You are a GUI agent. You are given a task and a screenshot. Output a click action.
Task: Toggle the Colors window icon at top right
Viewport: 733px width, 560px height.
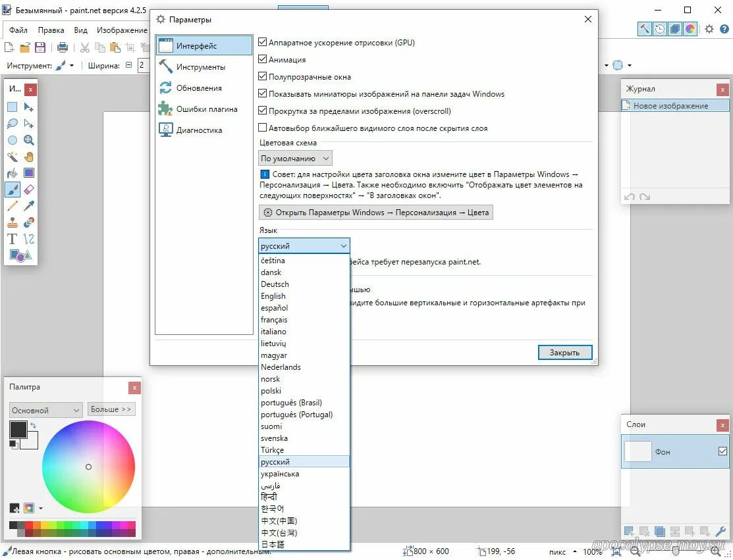click(690, 29)
